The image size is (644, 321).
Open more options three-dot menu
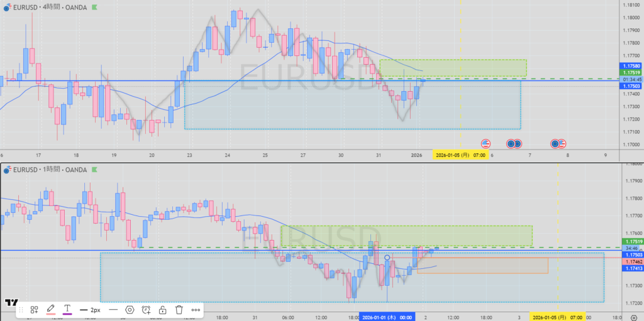[x=196, y=310]
